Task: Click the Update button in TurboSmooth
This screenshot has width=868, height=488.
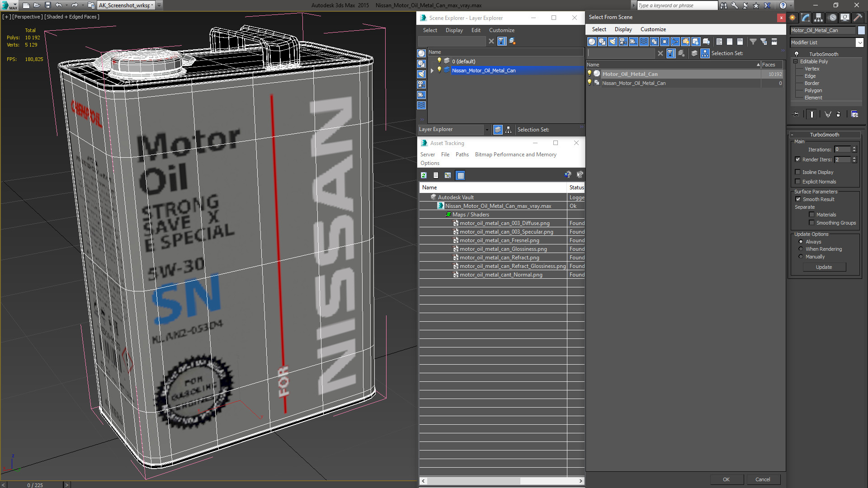Action: coord(824,267)
